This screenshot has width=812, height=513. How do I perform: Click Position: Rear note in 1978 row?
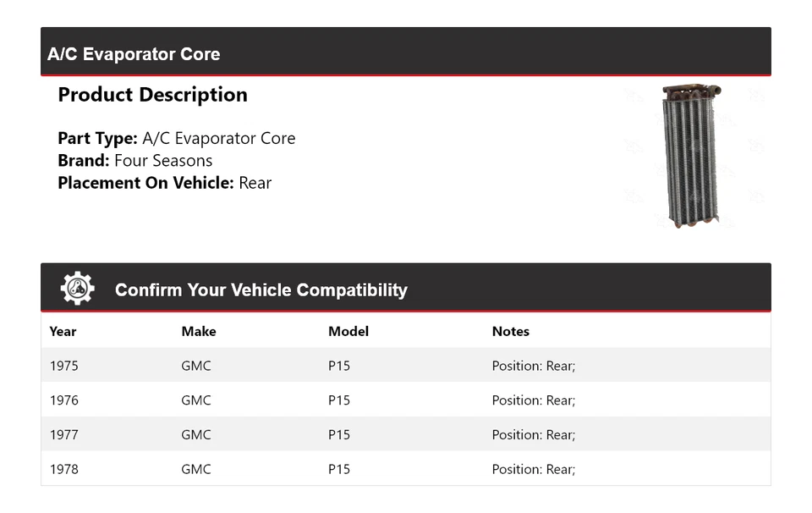(533, 469)
